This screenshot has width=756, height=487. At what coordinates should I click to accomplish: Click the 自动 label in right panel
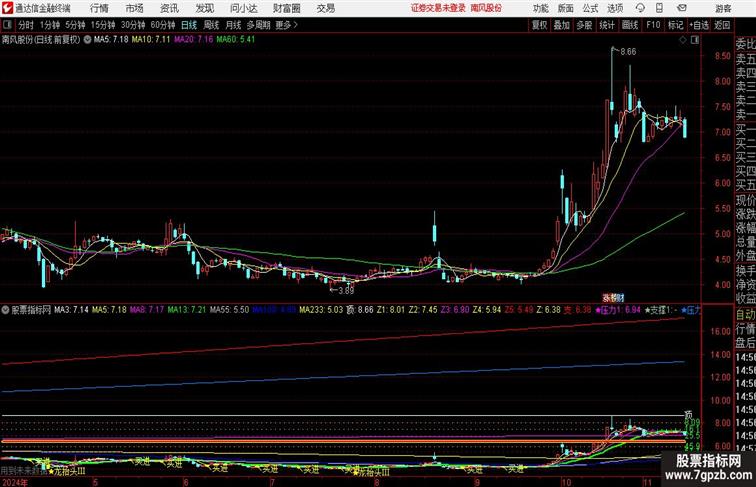[745, 315]
